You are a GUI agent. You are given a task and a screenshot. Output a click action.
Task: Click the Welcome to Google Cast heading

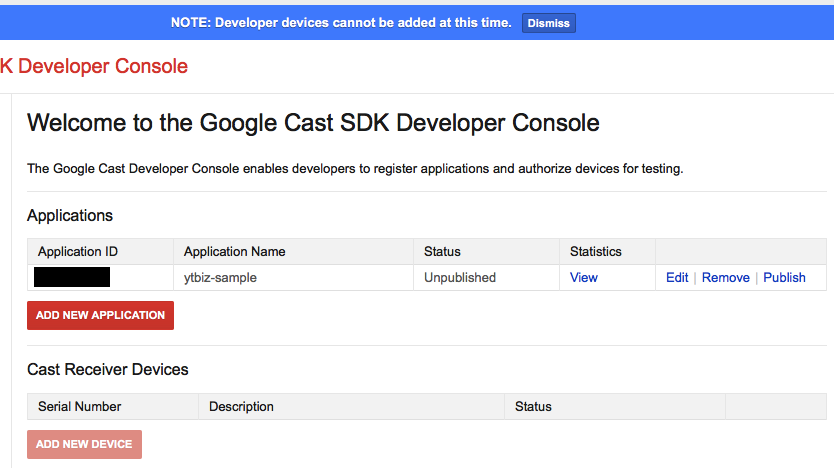(x=313, y=123)
